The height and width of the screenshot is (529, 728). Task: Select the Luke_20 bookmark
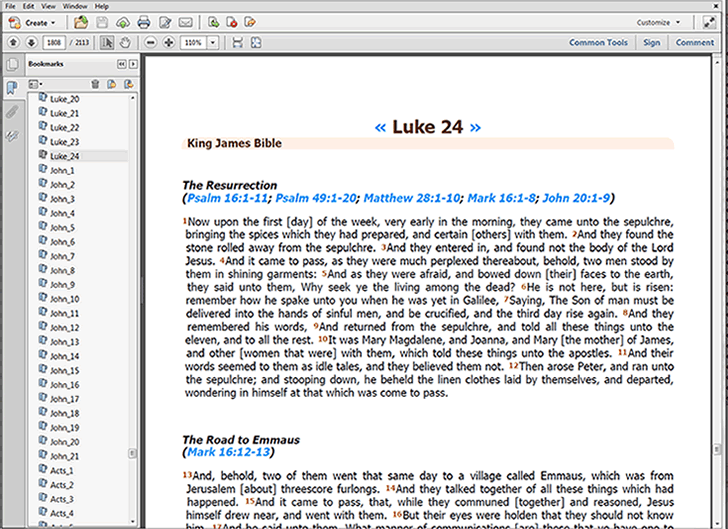(x=65, y=99)
